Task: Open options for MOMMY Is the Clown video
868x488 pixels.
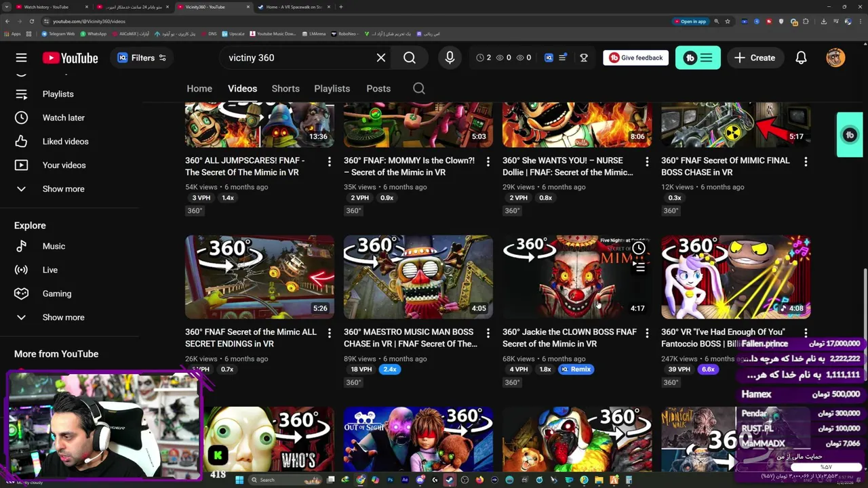Action: point(488,161)
